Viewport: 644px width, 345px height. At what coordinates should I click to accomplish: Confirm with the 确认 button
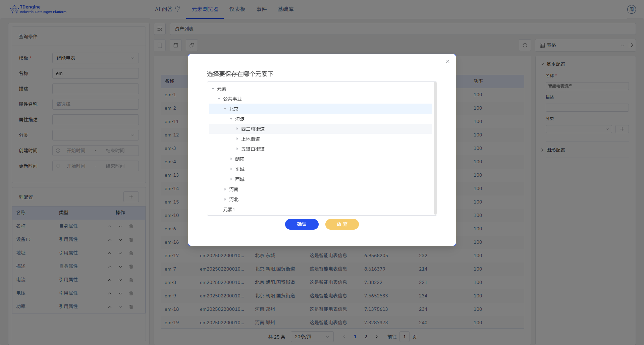coord(302,224)
